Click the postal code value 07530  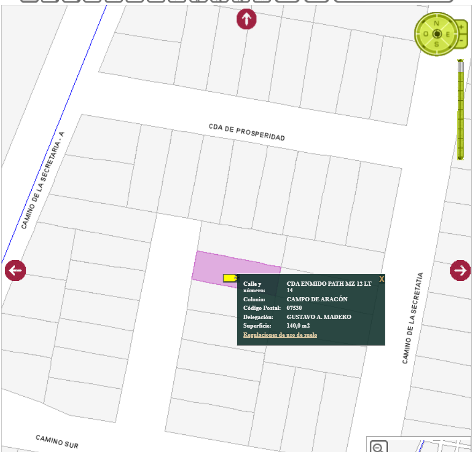point(294,308)
